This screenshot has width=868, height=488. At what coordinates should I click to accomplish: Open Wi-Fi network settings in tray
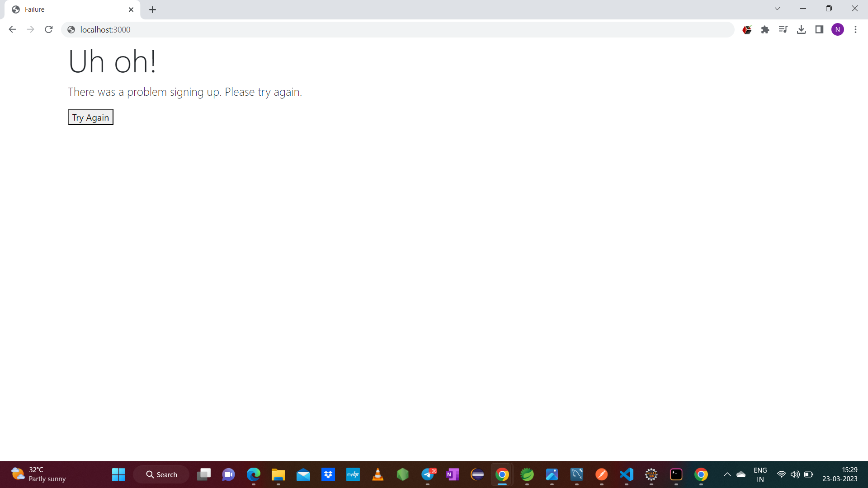pyautogui.click(x=781, y=474)
